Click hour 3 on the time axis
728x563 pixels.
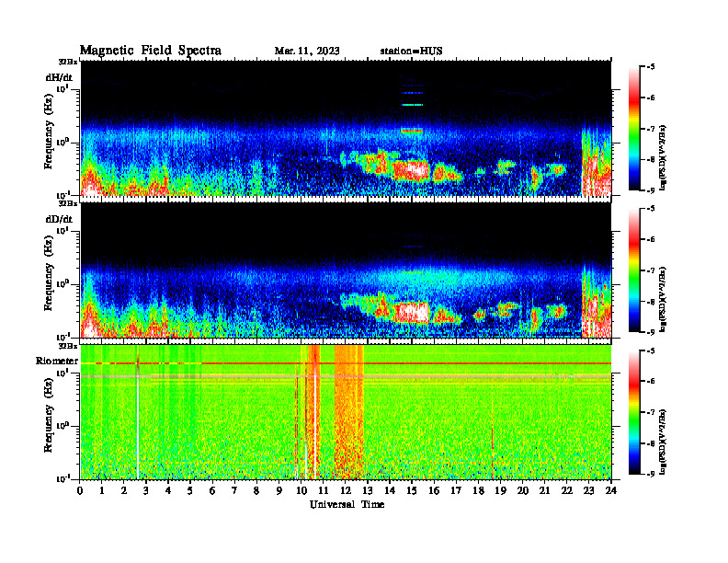coord(146,491)
